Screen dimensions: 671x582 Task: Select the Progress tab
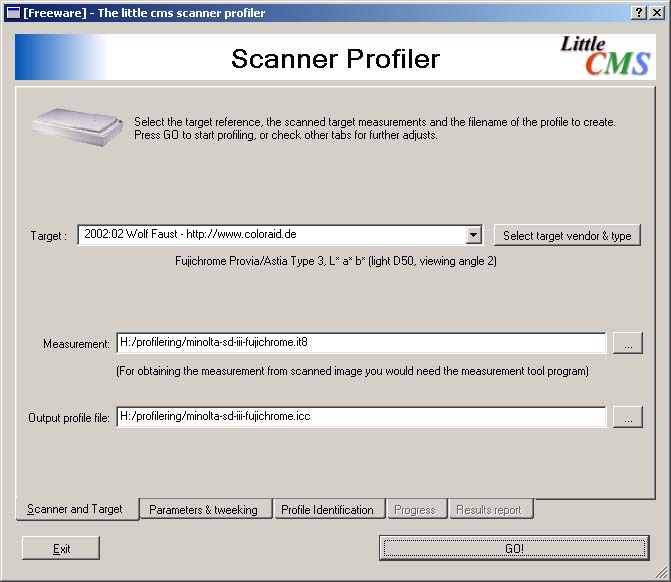[x=414, y=510]
